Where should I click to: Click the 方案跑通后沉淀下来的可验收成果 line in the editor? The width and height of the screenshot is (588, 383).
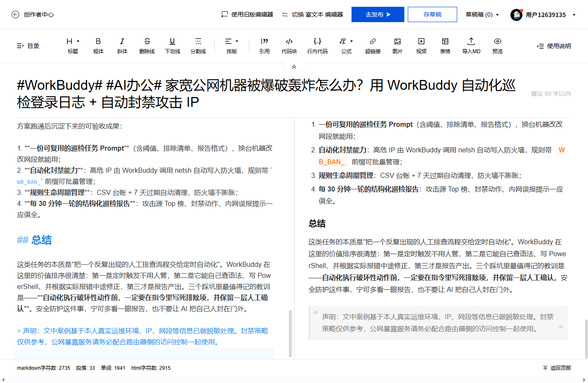coord(69,126)
